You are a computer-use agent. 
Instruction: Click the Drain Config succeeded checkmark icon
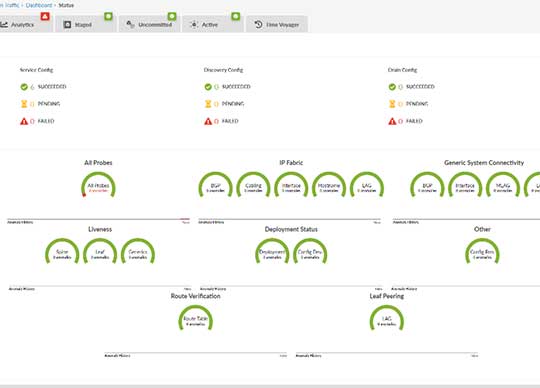392,87
